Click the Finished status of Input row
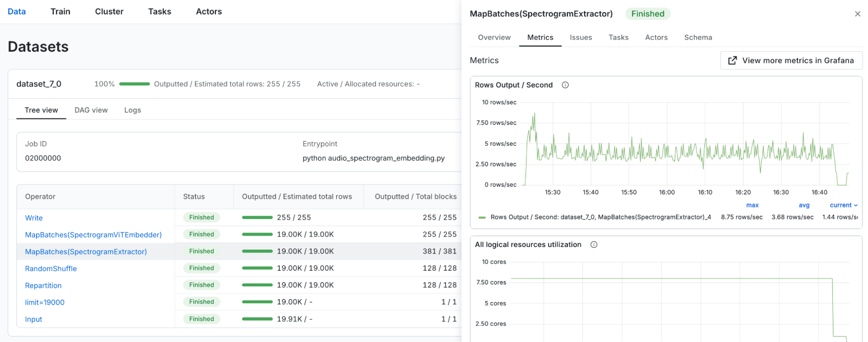 (201, 319)
